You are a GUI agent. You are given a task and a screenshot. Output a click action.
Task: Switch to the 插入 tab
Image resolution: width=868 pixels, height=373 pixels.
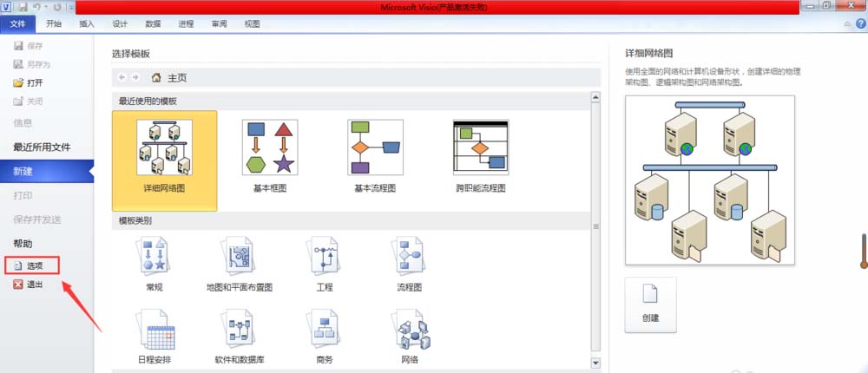click(87, 23)
